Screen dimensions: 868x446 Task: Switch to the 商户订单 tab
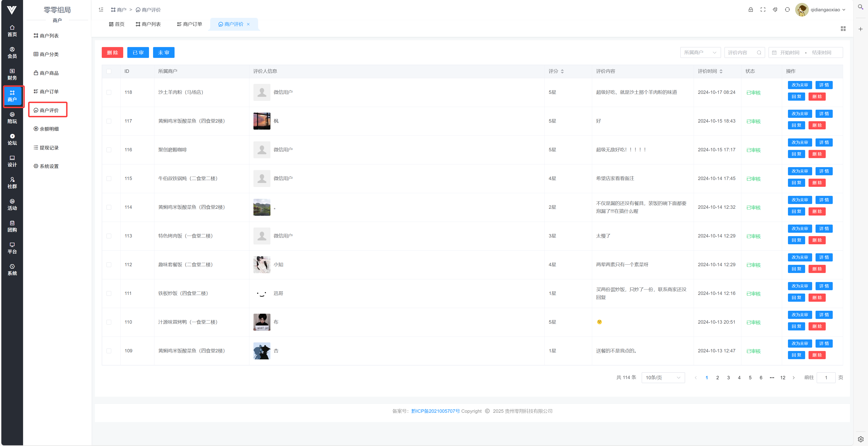point(189,24)
